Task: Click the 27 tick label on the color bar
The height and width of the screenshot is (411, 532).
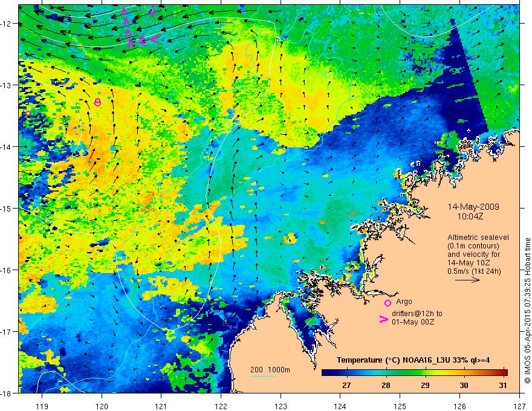Action: pos(346,386)
